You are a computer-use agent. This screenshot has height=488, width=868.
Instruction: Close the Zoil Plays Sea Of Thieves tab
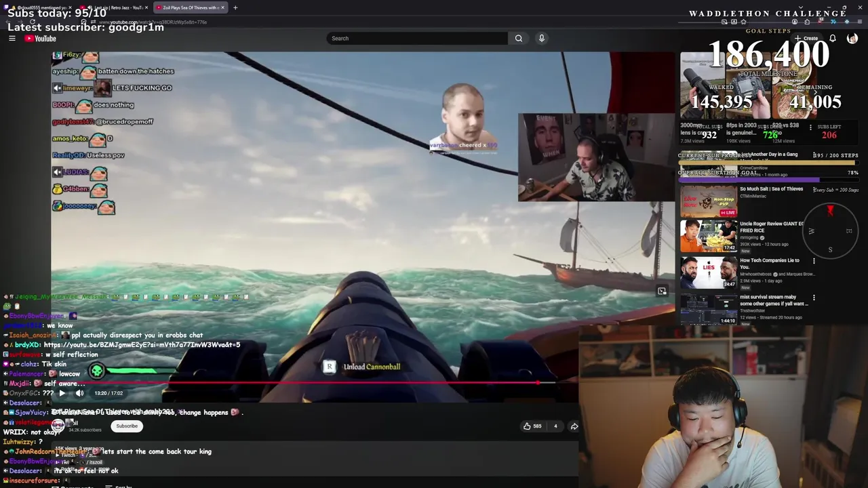(x=222, y=7)
